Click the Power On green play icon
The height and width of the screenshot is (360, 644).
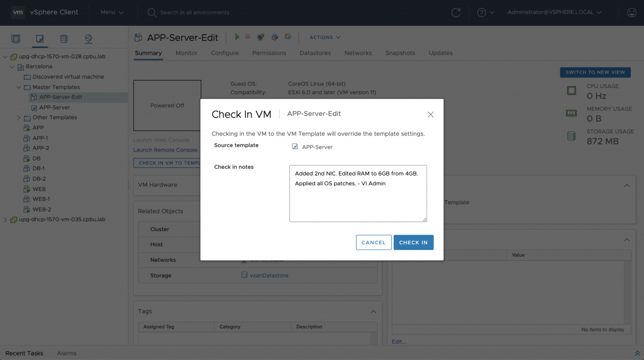point(237,37)
